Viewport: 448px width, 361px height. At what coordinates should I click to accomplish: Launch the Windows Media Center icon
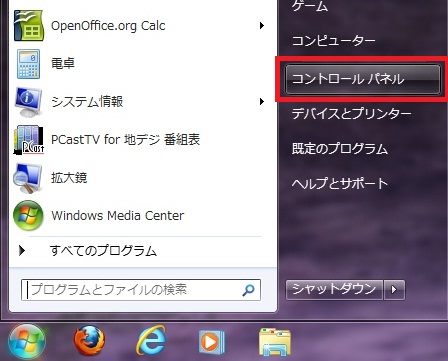pyautogui.click(x=28, y=216)
